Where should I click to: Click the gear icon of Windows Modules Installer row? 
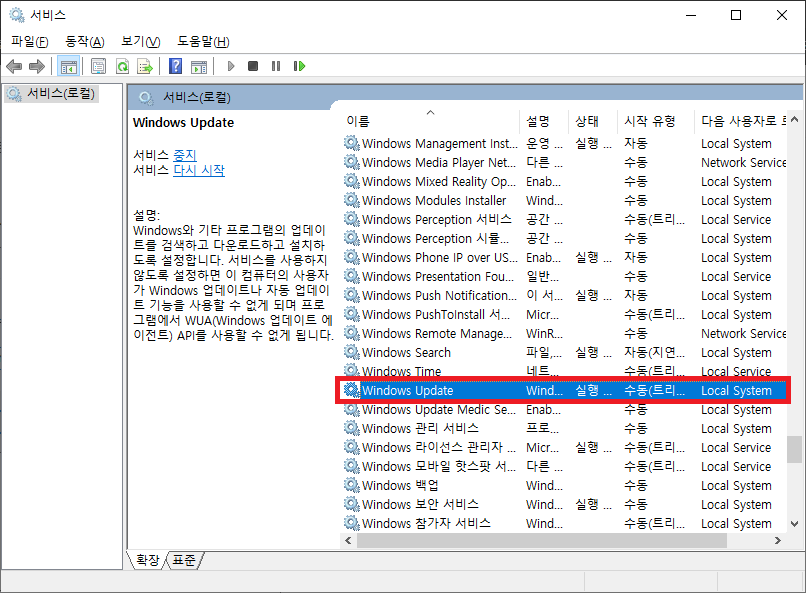(x=352, y=200)
